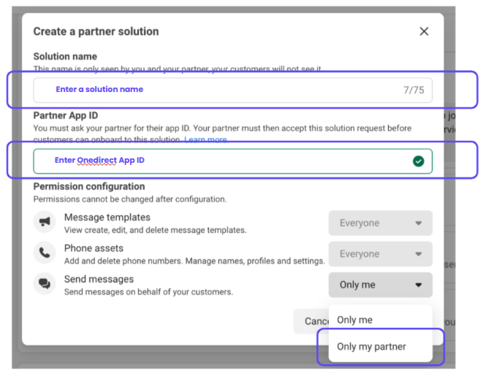Screen dimensions: 480x373
Task: Click the Phone assets label
Action: 94,248
